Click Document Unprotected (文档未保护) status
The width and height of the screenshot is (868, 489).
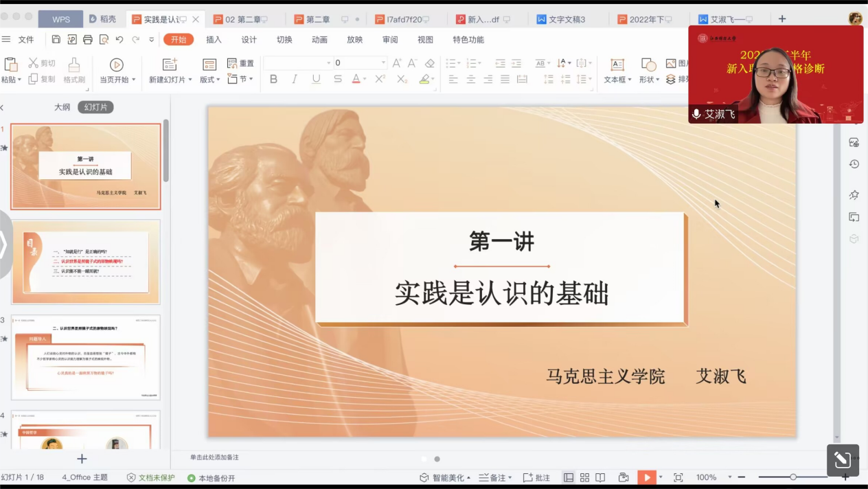tap(151, 477)
